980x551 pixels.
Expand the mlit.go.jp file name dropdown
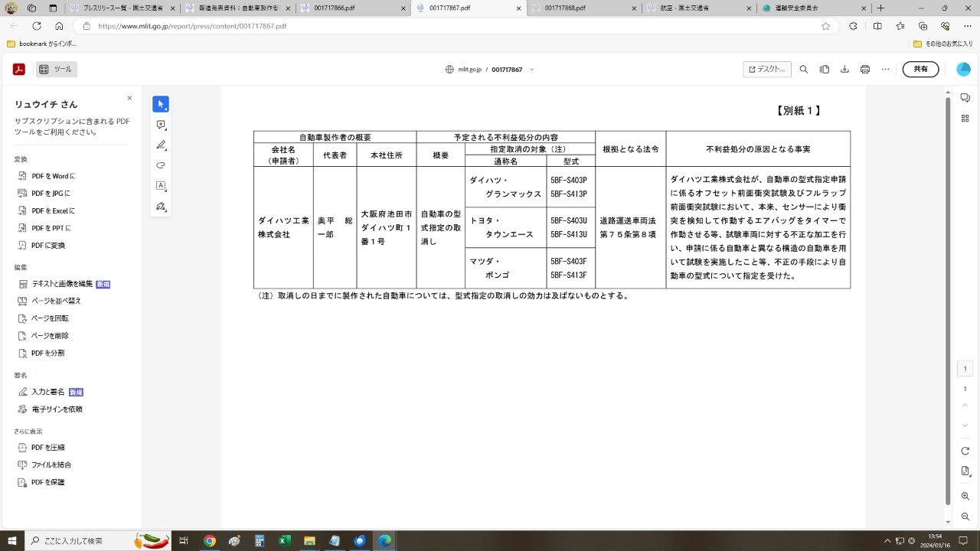pyautogui.click(x=532, y=70)
